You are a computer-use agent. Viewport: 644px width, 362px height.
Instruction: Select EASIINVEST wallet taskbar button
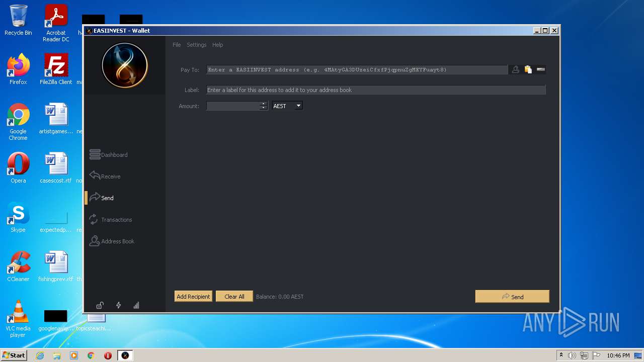point(125,355)
